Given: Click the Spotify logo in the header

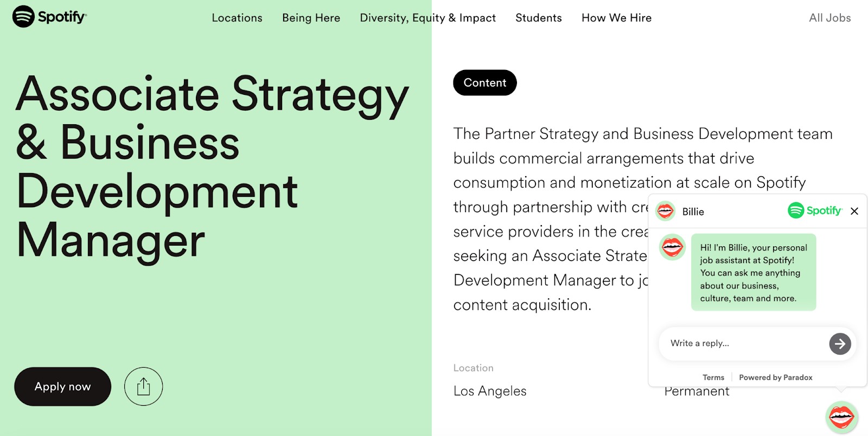Looking at the screenshot, I should click(49, 17).
